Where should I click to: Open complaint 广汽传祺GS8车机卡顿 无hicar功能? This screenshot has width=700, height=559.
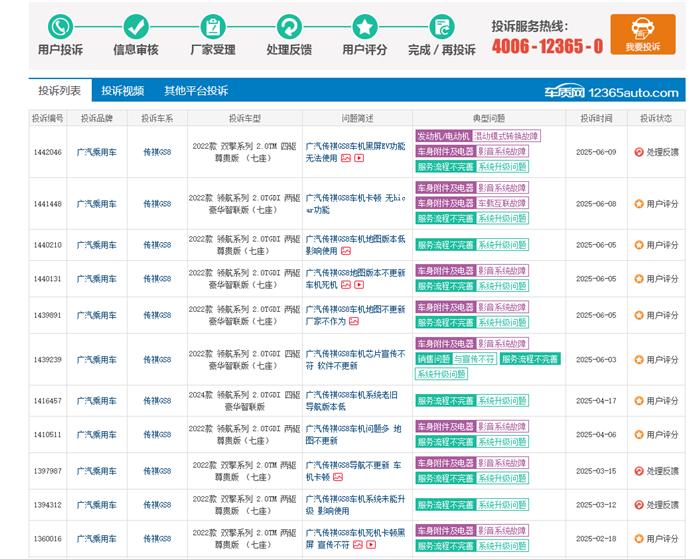[355, 204]
